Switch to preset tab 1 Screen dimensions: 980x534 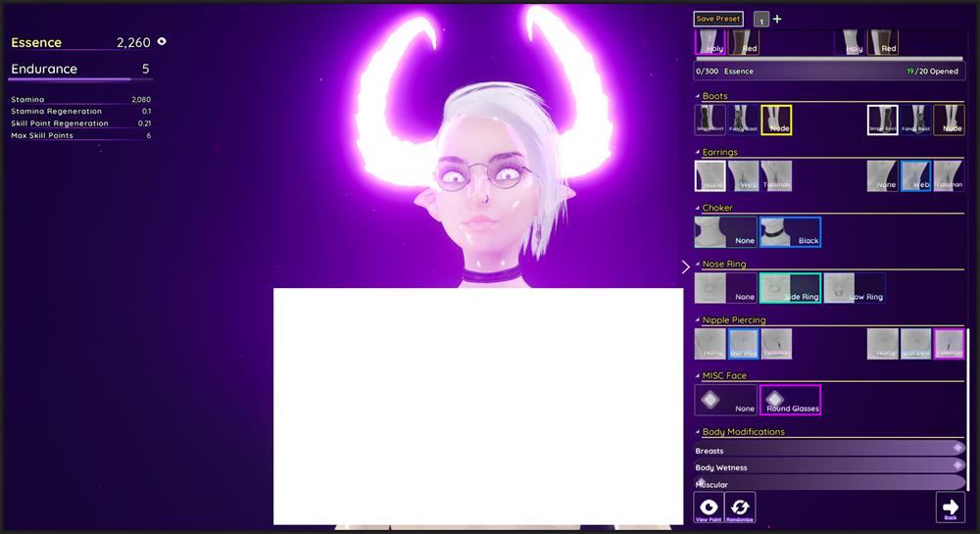[761, 20]
